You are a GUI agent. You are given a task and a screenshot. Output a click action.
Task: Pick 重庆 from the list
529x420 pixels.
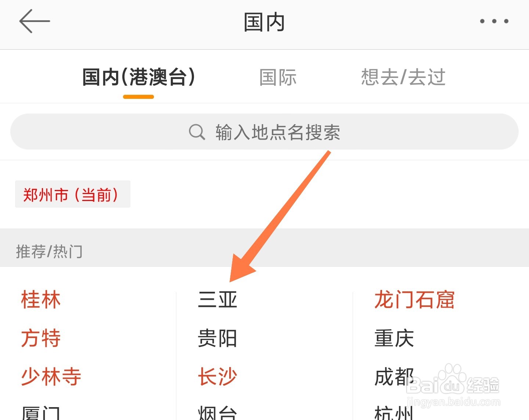click(394, 338)
